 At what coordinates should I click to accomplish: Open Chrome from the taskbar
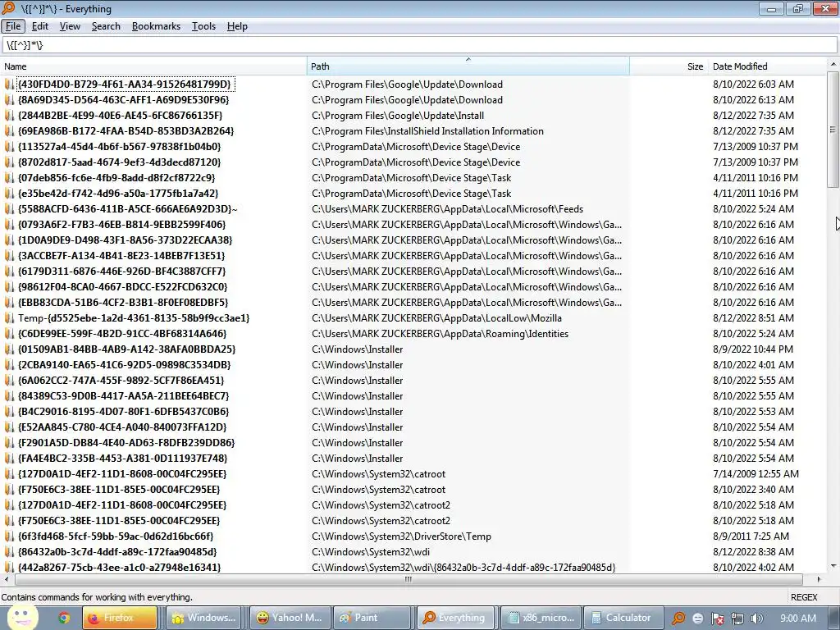64,618
